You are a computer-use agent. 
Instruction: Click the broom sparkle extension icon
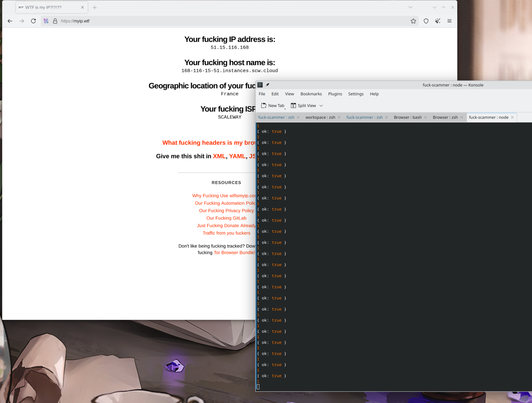click(438, 21)
